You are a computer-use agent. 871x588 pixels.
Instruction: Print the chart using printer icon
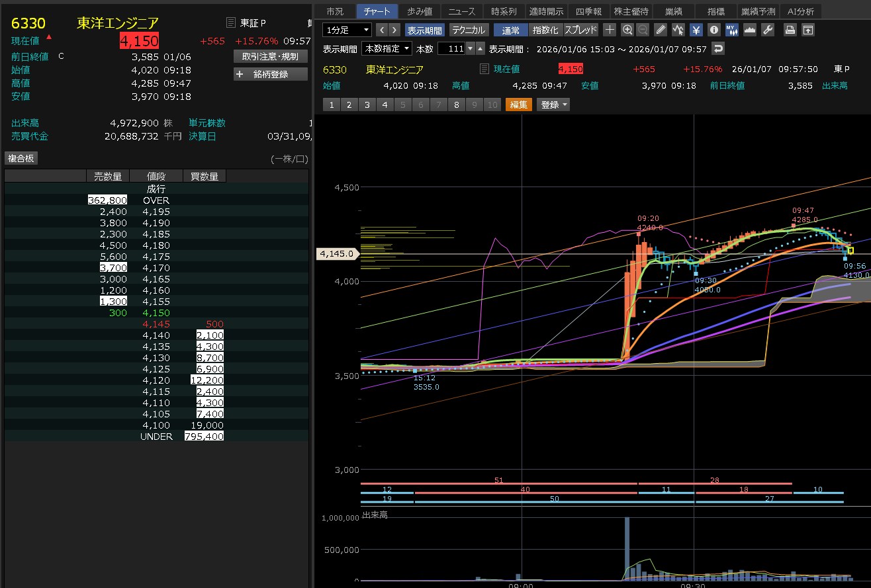point(790,30)
